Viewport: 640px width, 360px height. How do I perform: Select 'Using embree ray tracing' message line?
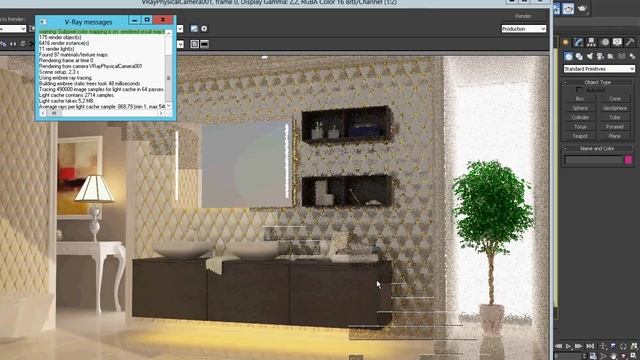pos(65,78)
